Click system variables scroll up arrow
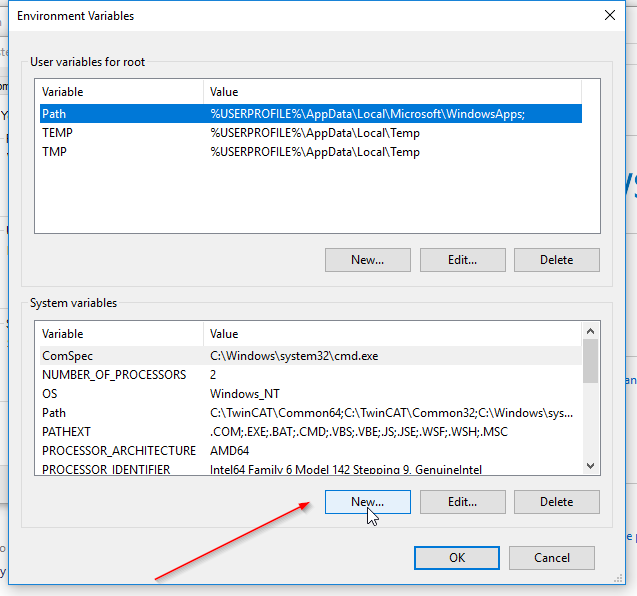The height and width of the screenshot is (596, 637). tap(591, 331)
